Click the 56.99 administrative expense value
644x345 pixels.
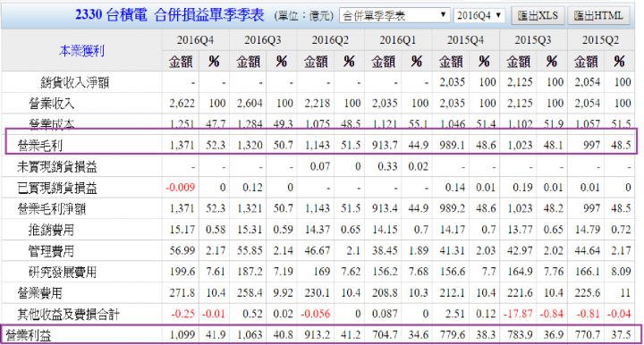pos(182,250)
